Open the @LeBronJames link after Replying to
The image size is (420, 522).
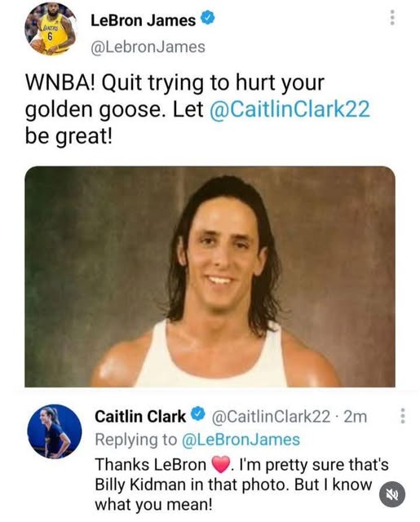[x=241, y=440]
